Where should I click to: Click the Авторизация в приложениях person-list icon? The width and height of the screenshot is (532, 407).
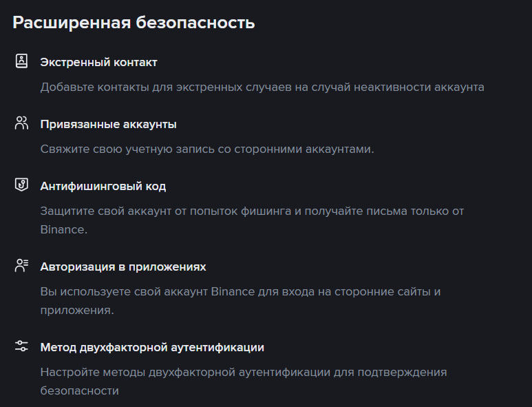coord(21,266)
